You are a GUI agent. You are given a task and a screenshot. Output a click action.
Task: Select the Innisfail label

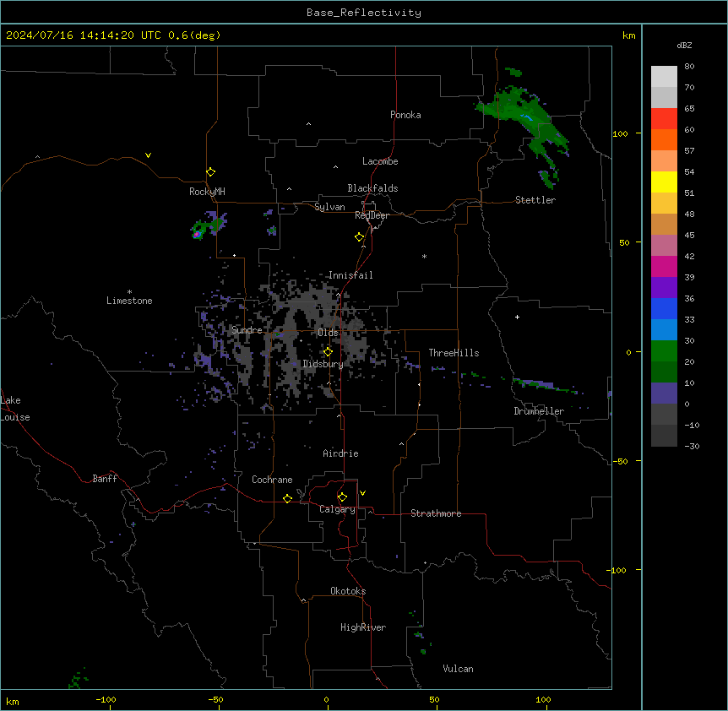pos(350,275)
